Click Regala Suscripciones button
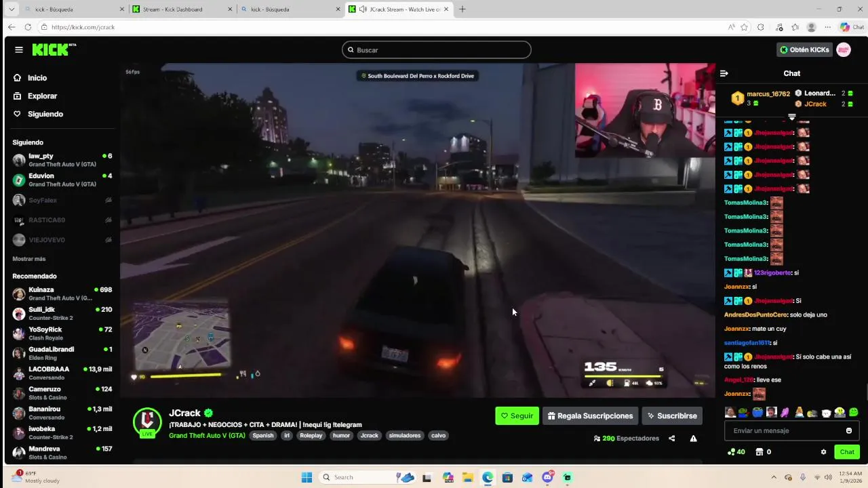This screenshot has height=488, width=868. [x=591, y=416]
